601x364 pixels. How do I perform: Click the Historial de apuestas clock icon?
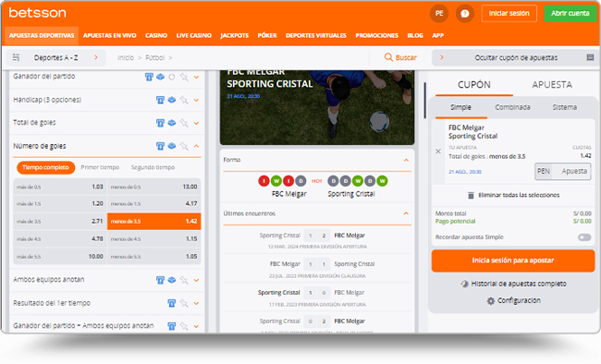point(464,284)
